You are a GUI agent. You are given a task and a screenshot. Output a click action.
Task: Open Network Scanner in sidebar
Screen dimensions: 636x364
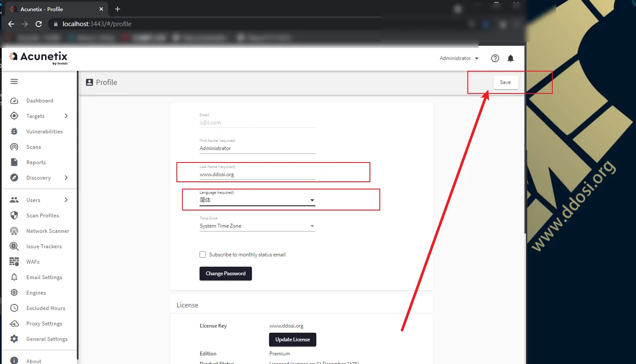[x=48, y=231]
